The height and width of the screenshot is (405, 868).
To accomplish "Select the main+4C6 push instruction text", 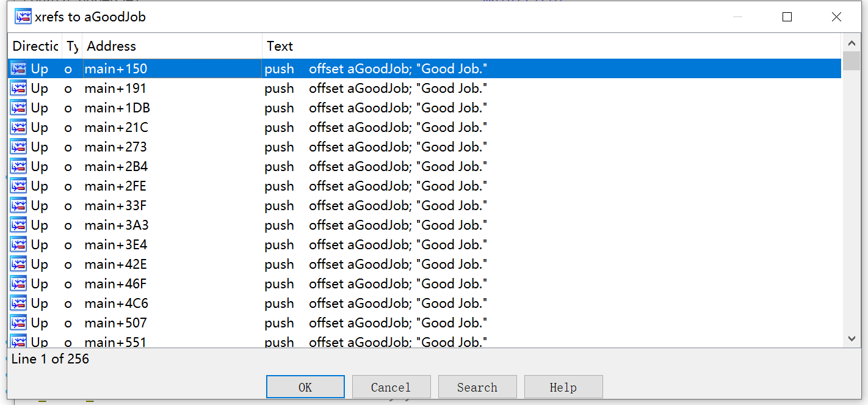I will click(x=376, y=303).
